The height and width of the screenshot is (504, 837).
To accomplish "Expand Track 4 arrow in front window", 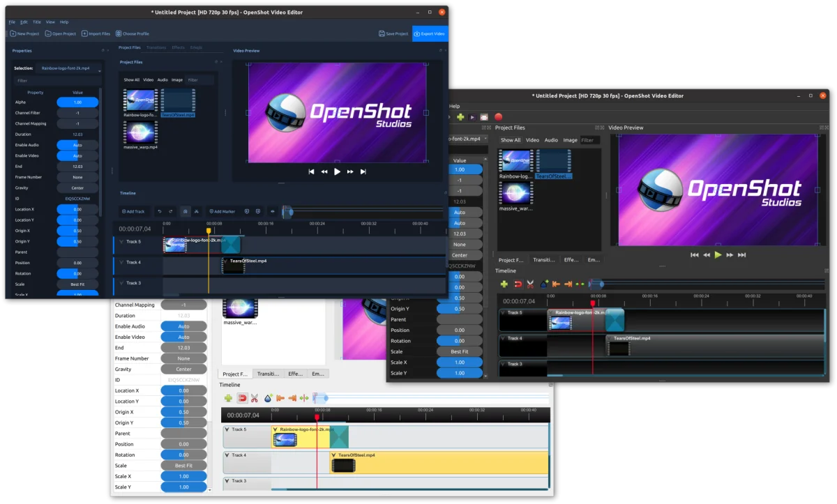I will (x=120, y=263).
